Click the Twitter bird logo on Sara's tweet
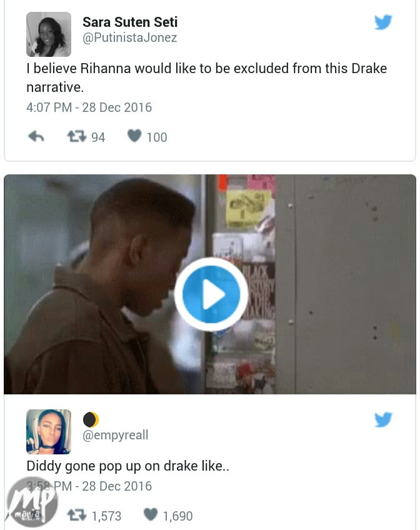 coord(383,22)
